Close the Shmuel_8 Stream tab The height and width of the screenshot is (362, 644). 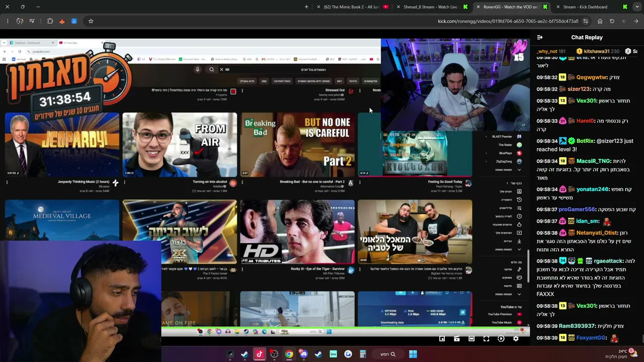coord(398,7)
